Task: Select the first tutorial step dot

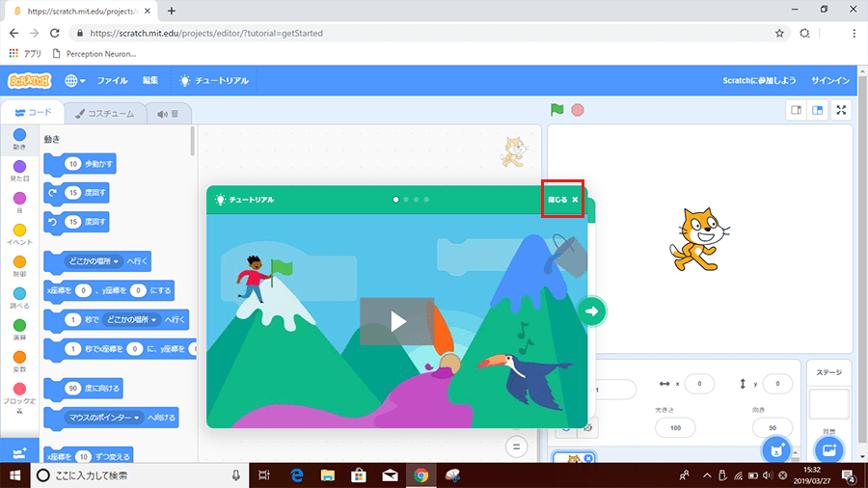Action: pos(395,200)
